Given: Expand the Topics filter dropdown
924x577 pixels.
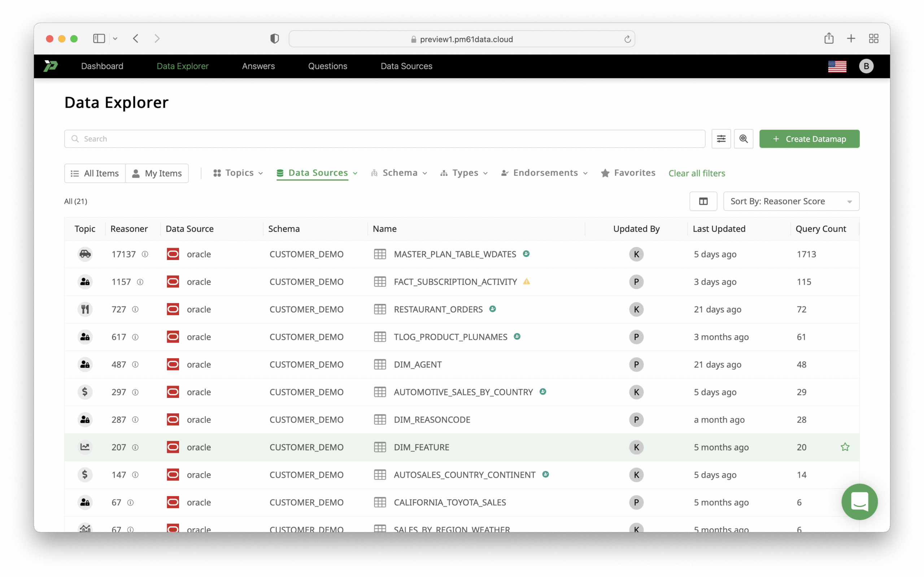Looking at the screenshot, I should click(238, 173).
